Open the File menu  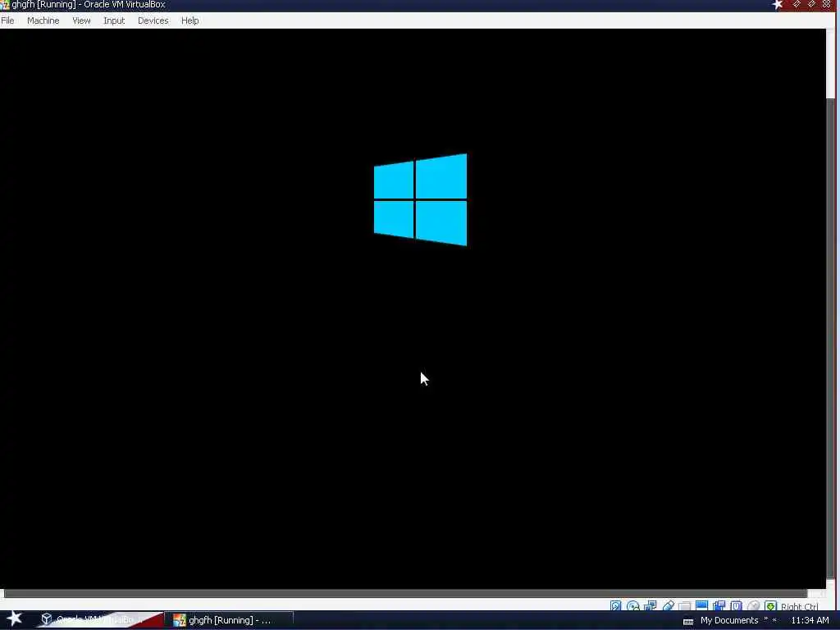point(7,21)
